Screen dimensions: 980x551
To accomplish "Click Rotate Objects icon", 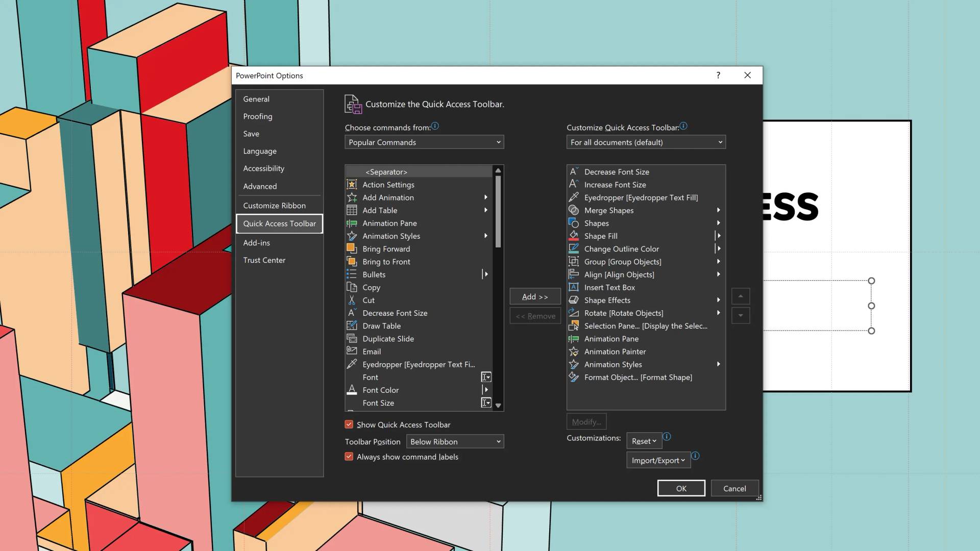I will 574,313.
